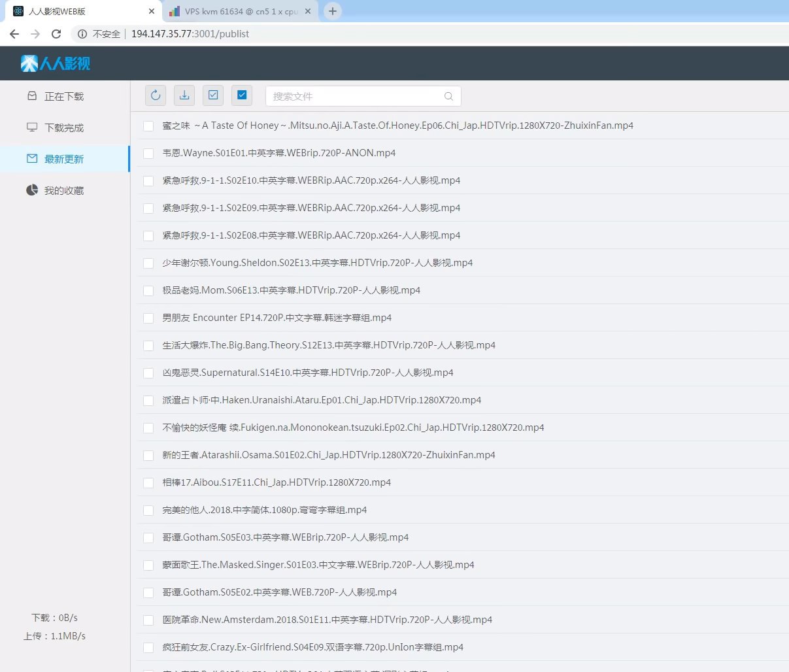This screenshot has width=789, height=672.
Task: Go back with browser back arrow
Action: coord(14,34)
